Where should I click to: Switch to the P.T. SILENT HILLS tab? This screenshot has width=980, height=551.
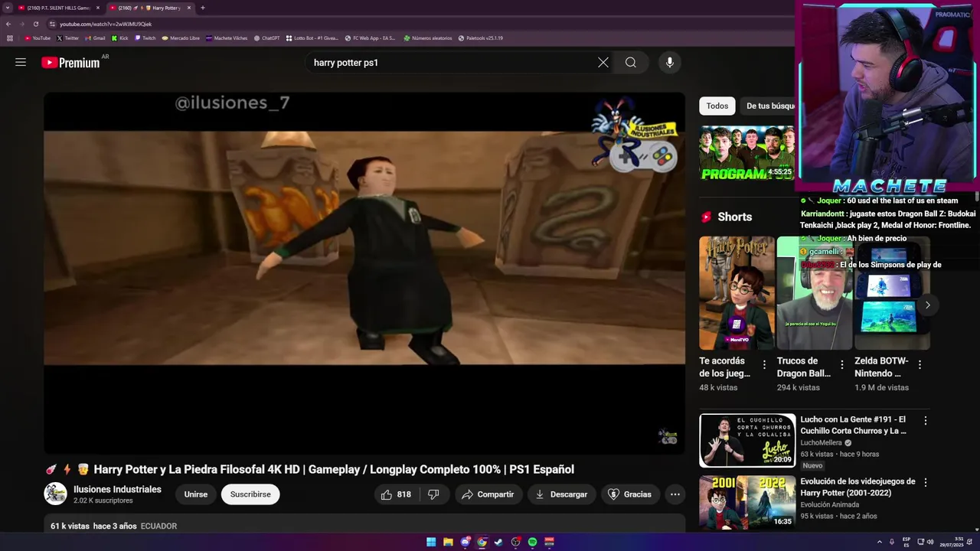[59, 8]
